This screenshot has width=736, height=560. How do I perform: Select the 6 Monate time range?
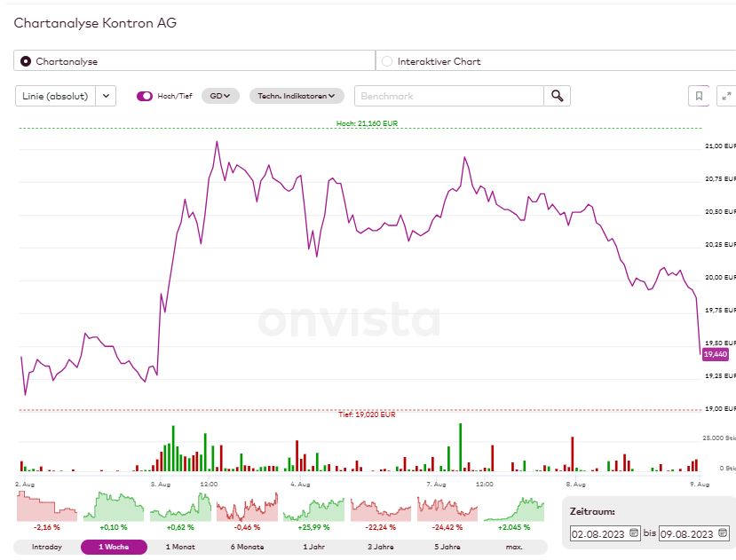246,547
